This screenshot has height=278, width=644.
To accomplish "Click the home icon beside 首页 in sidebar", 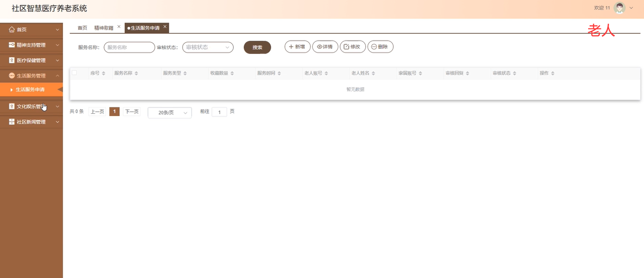I will (x=12, y=30).
